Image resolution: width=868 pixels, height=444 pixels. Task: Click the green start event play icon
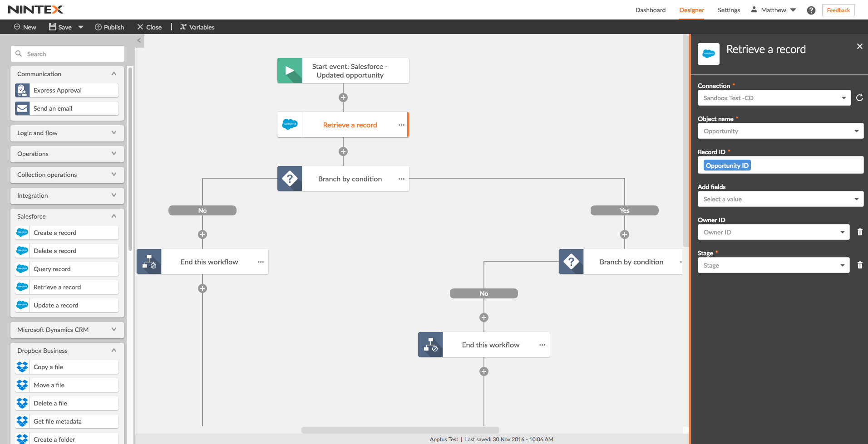click(x=290, y=70)
